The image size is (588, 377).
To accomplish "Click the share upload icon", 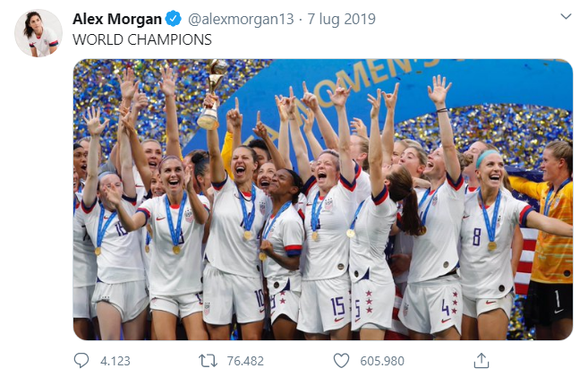I will 481,360.
